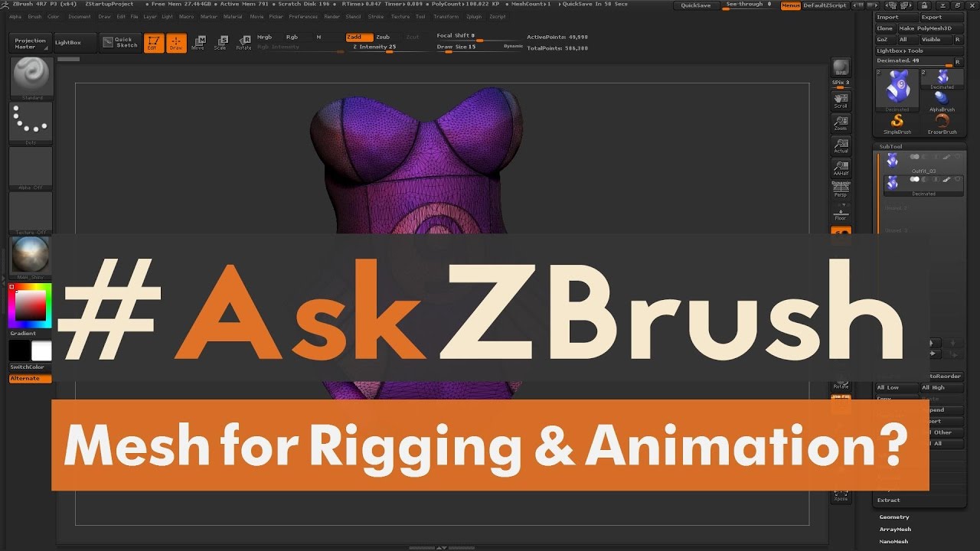Click the Alternate button
Screen dimensions: 980x551
[31, 379]
